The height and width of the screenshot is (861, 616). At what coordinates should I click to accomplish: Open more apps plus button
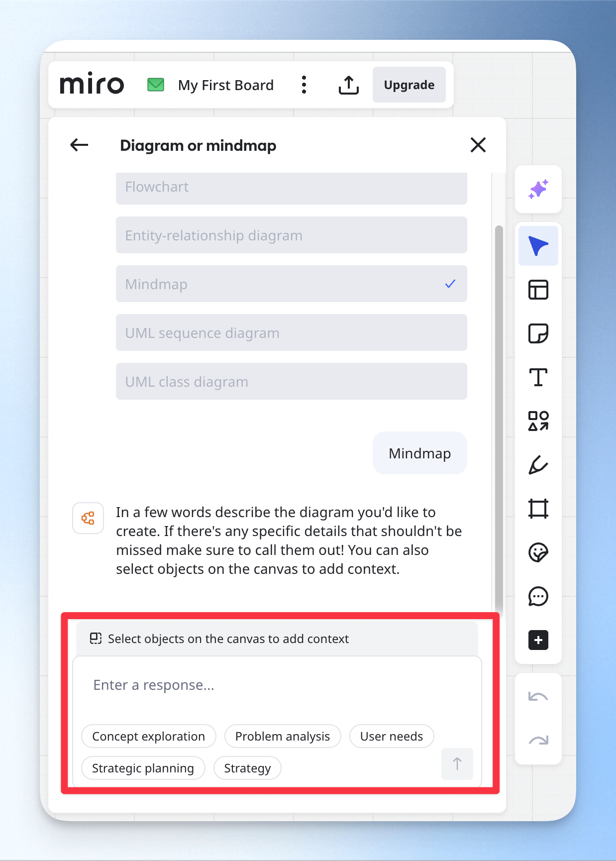point(538,640)
